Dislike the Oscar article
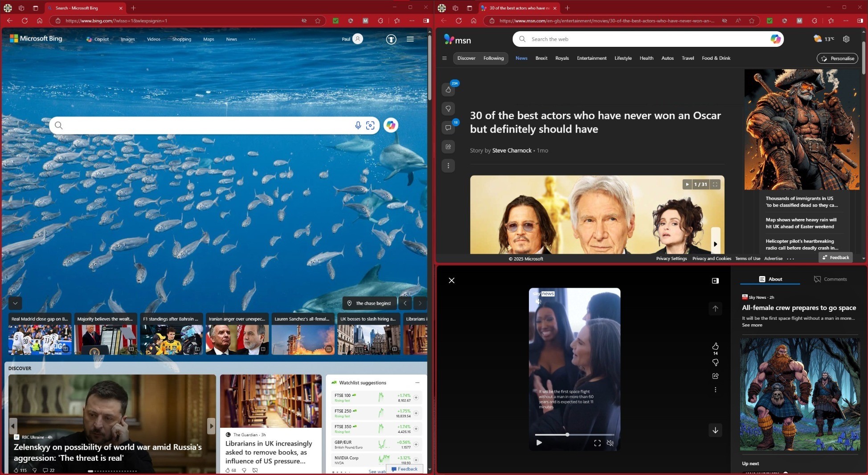This screenshot has width=868, height=475. point(448,108)
